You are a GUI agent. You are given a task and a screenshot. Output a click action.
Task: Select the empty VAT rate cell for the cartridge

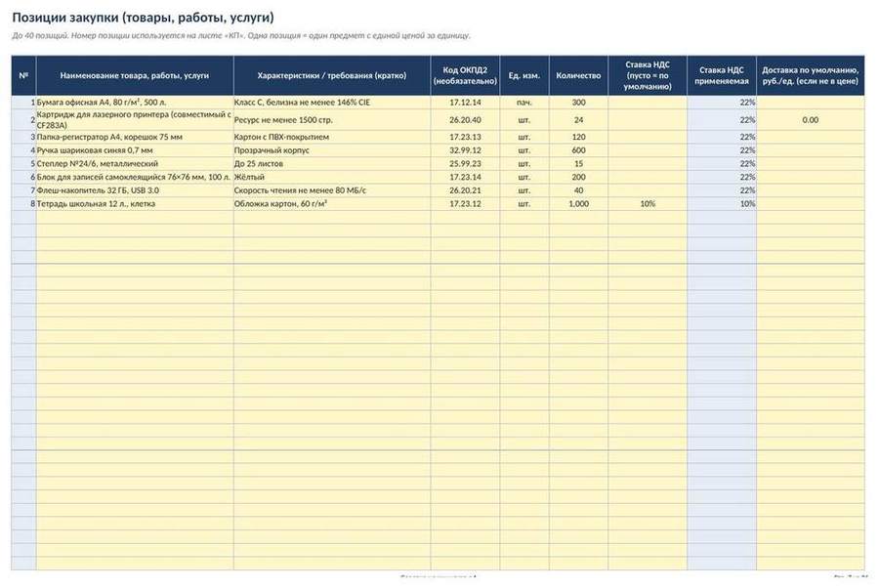click(648, 120)
